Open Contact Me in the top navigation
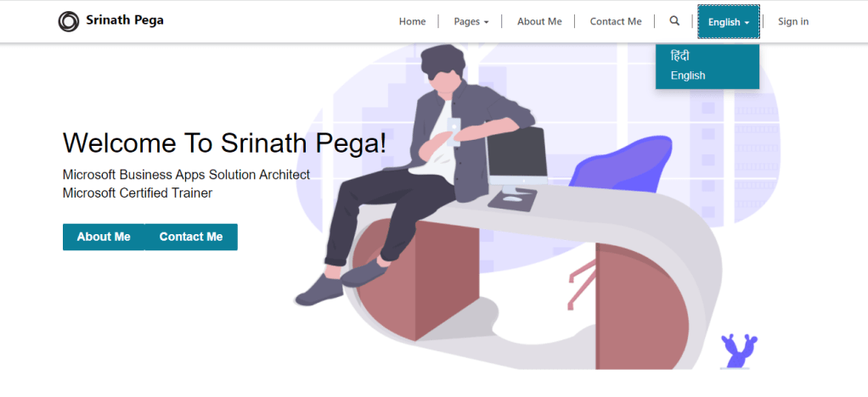Viewport: 868px width, 397px height. [616, 21]
